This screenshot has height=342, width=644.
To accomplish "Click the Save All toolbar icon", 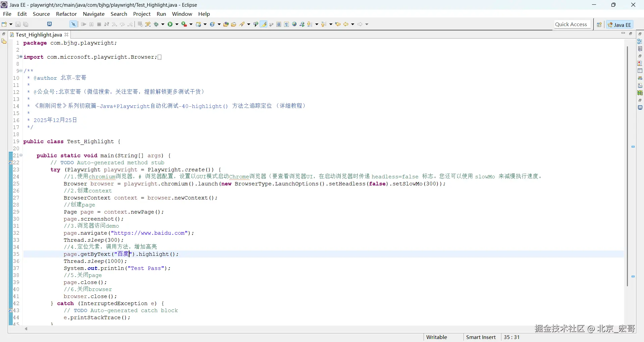I will [26, 24].
